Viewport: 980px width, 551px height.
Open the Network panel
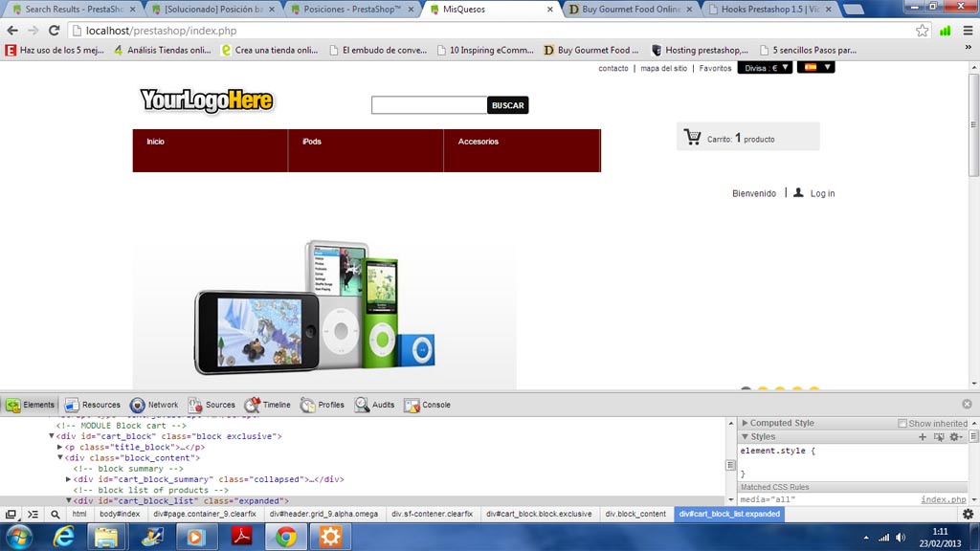pyautogui.click(x=154, y=405)
